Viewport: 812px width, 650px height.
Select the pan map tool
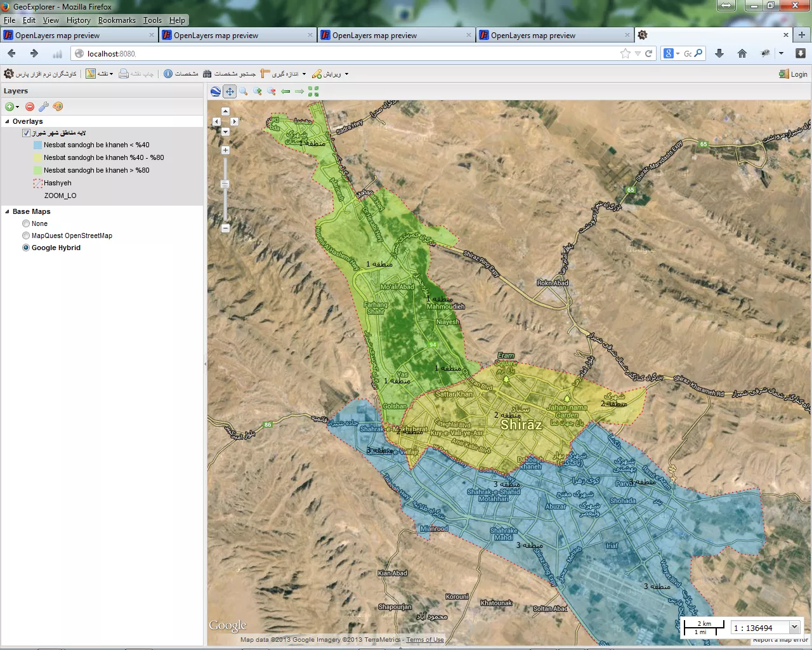coord(230,91)
